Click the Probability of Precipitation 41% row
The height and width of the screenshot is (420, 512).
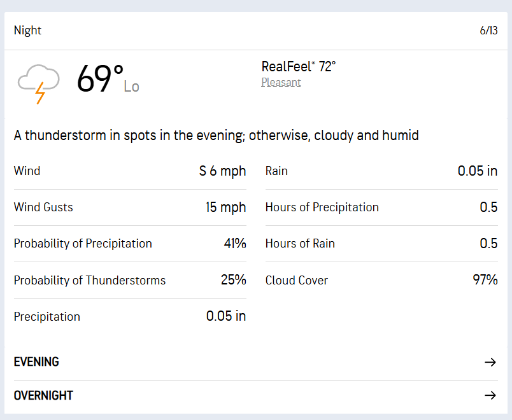pyautogui.click(x=130, y=244)
